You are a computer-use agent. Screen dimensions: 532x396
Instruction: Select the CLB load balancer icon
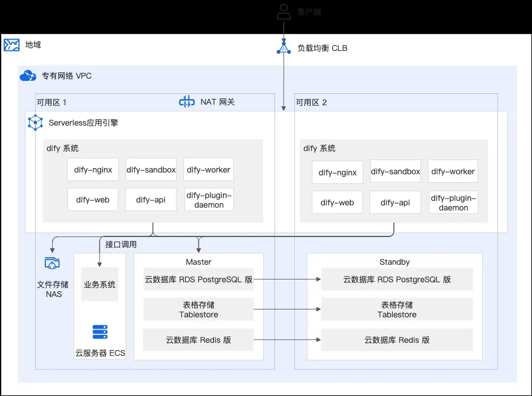[284, 48]
